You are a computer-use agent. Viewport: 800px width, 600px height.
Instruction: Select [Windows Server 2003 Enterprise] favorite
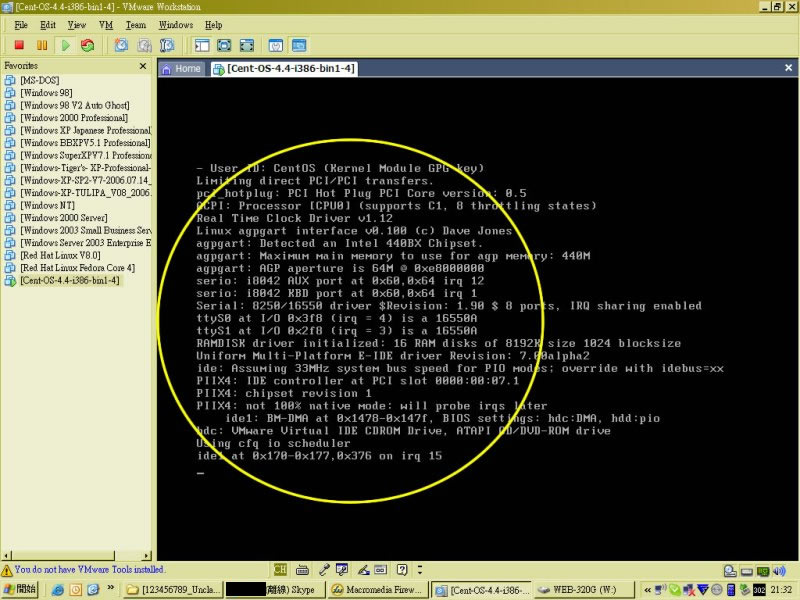78,243
